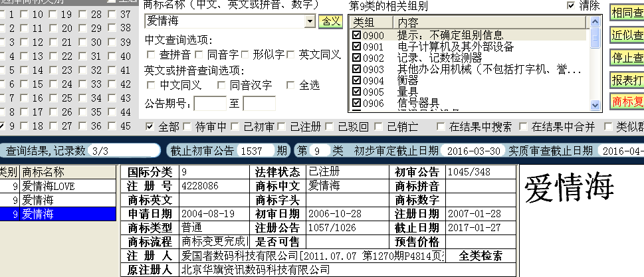Image resolution: width=644 pixels, height=277 pixels.
Task: Click the 3/3 record count field
Action: point(124,151)
